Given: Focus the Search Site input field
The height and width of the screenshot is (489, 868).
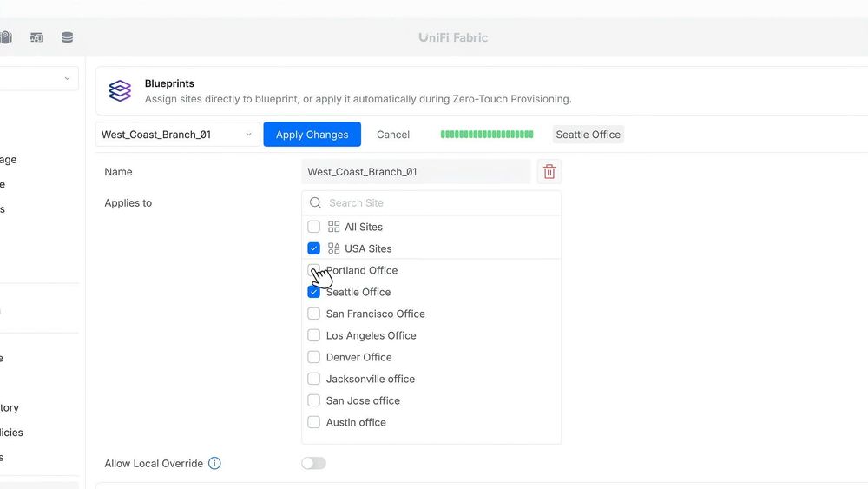Looking at the screenshot, I should click(x=431, y=202).
